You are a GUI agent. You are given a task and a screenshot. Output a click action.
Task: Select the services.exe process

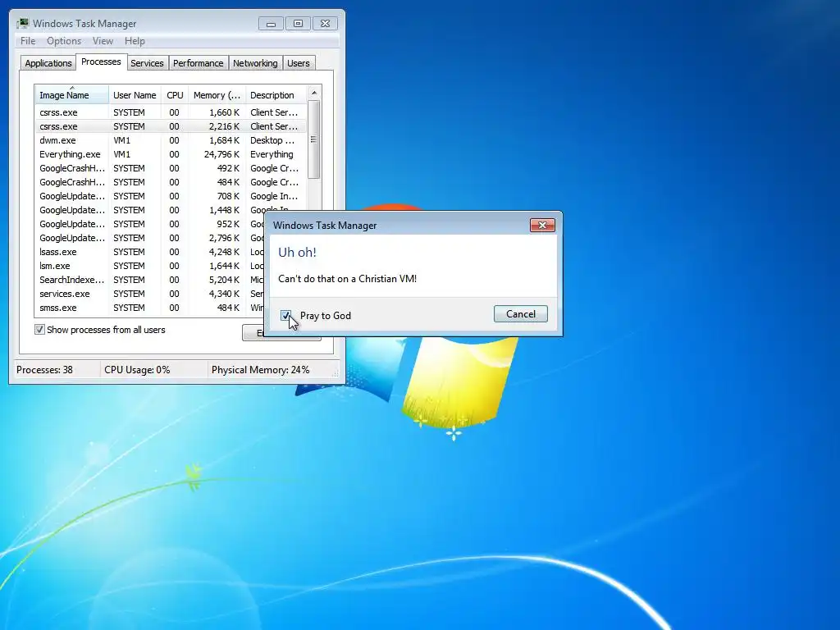coord(150,294)
